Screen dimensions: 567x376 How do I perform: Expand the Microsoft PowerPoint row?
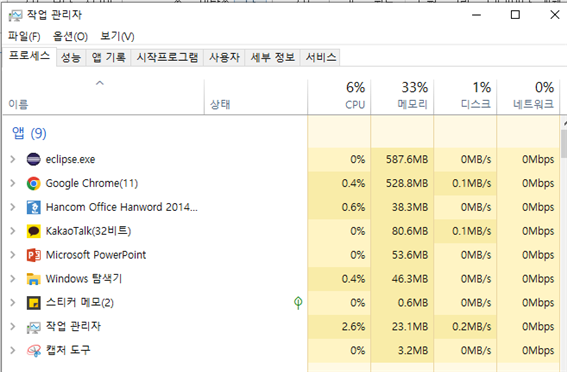[13, 255]
